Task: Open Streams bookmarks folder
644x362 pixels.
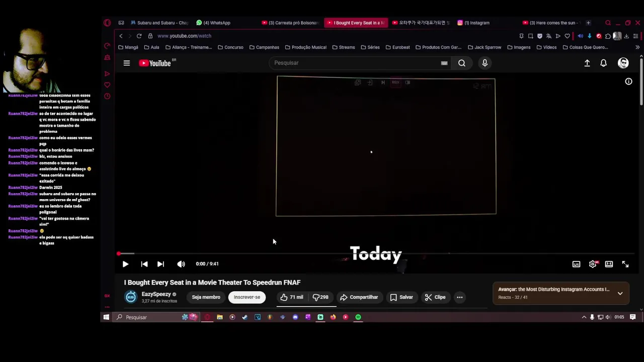Action: (343, 47)
